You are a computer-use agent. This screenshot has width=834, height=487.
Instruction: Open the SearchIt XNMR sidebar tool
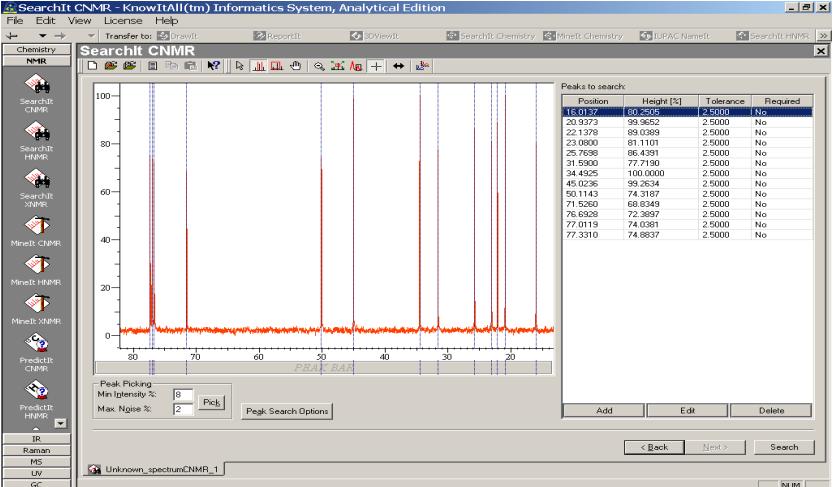36,188
